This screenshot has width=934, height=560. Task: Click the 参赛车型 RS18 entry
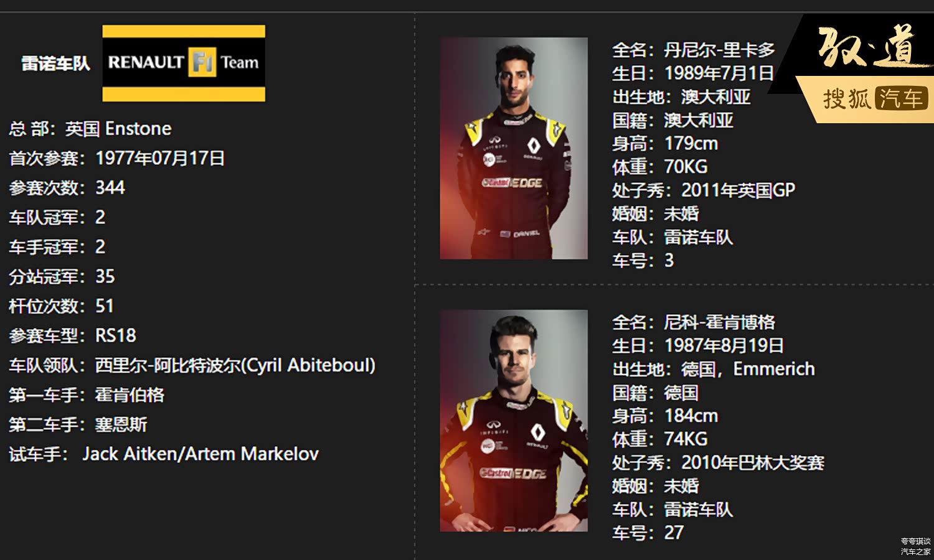tap(72, 336)
